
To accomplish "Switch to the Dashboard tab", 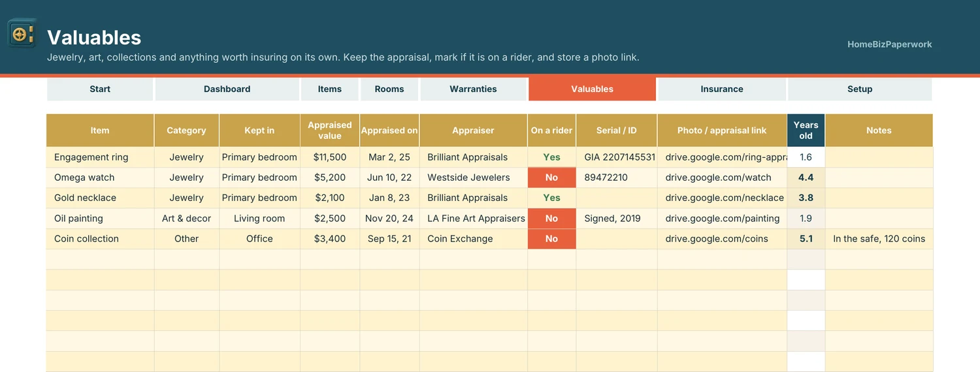I will pos(227,89).
